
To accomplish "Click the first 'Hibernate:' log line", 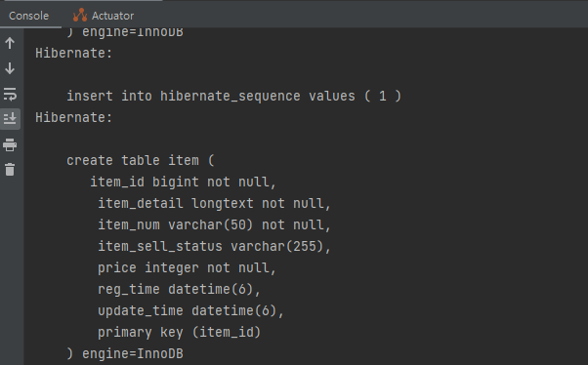I will (74, 53).
